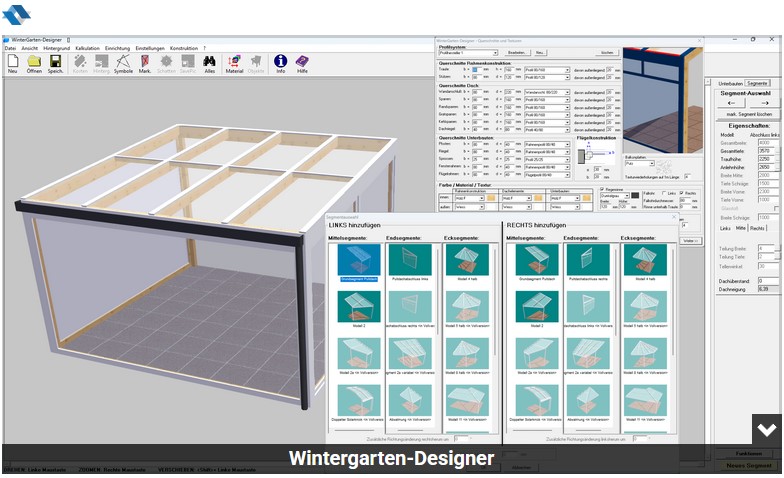Toggle the Regenrinne checkbox
Screen dimensions: 784x478
coord(602,190)
